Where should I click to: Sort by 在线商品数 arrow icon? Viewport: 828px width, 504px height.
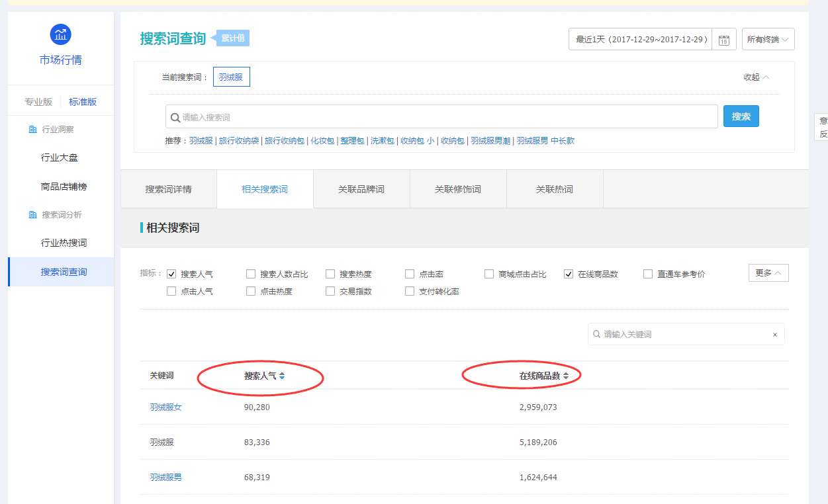pos(566,376)
